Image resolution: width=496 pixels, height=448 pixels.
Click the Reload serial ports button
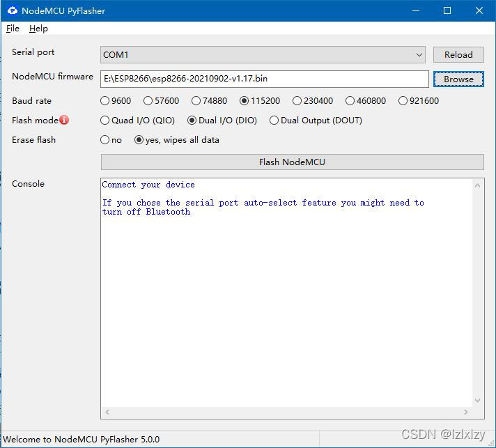point(458,55)
